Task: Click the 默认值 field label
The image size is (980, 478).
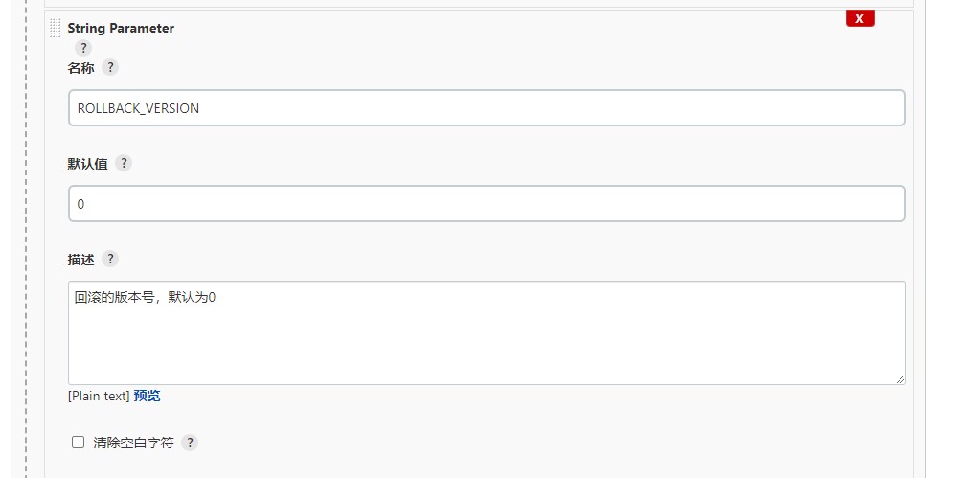Action: (87, 164)
